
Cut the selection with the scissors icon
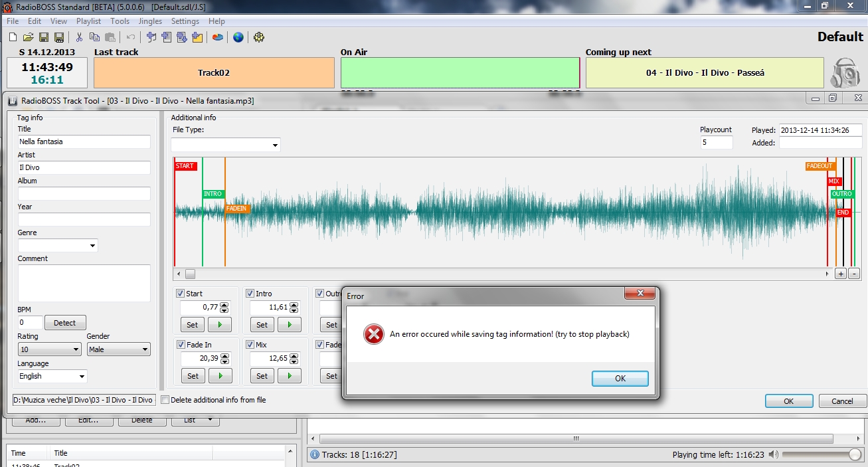click(79, 37)
